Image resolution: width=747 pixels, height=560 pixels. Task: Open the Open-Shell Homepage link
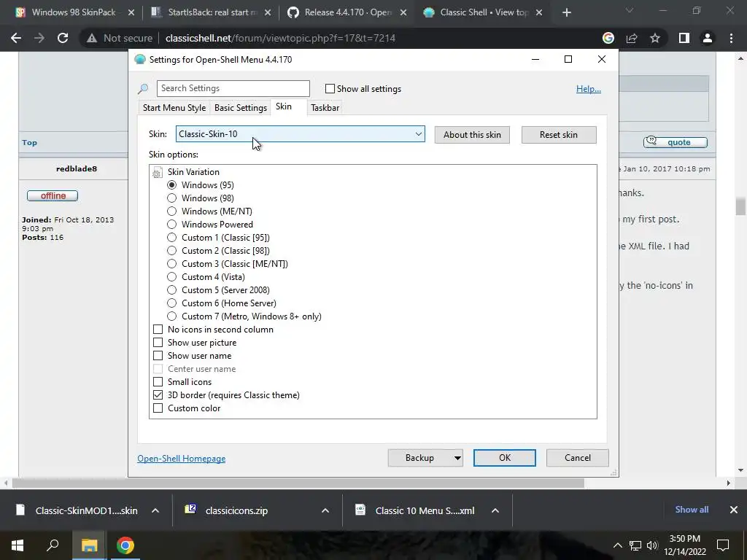182,459
